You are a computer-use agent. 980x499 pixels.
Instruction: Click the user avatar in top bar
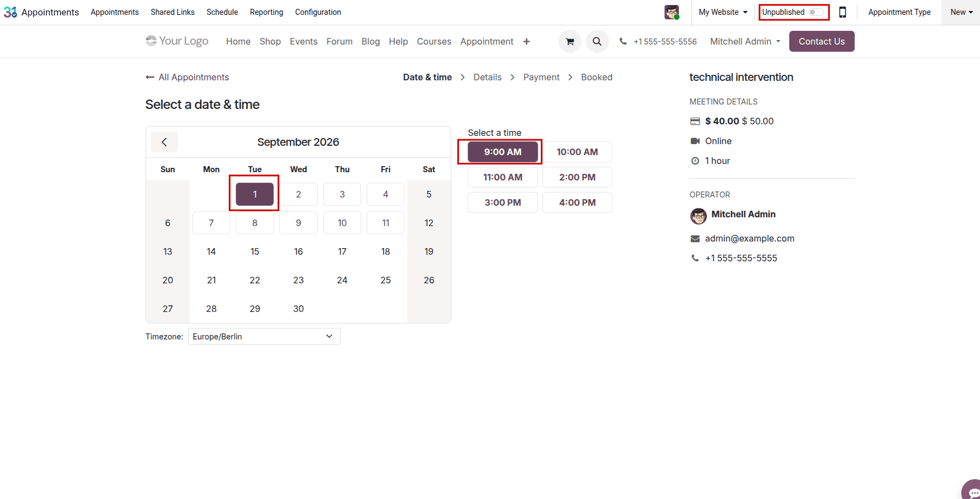[x=671, y=12]
